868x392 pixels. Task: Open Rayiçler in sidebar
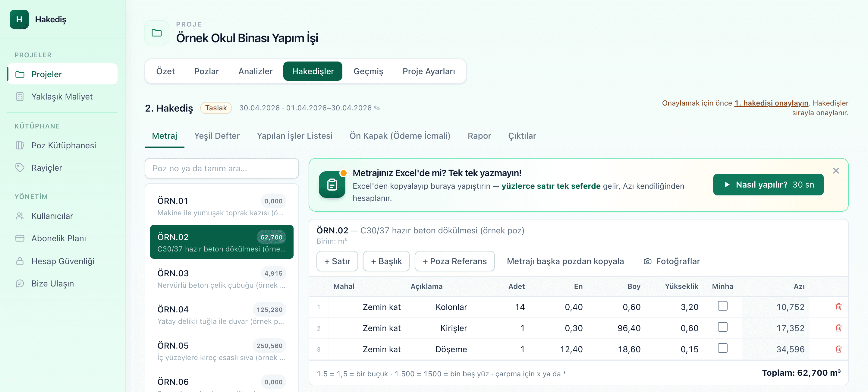[62, 168]
